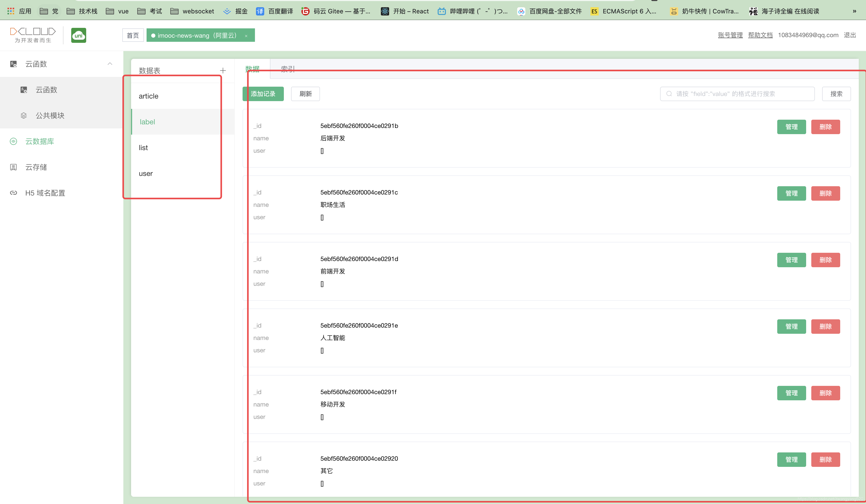Viewport: 866px width, 504px height.
Task: Show more bookmarks with overflow chevron
Action: click(x=854, y=11)
